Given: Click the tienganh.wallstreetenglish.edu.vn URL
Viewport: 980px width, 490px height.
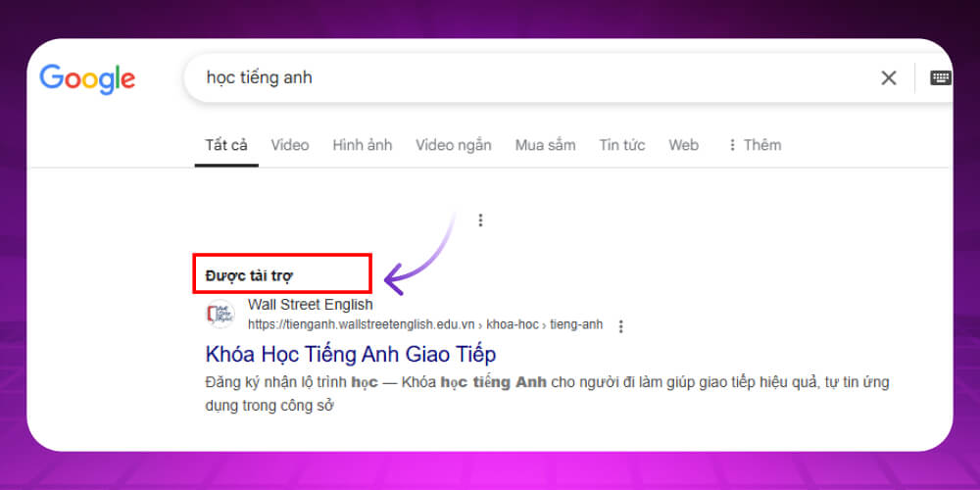Looking at the screenshot, I should (425, 324).
